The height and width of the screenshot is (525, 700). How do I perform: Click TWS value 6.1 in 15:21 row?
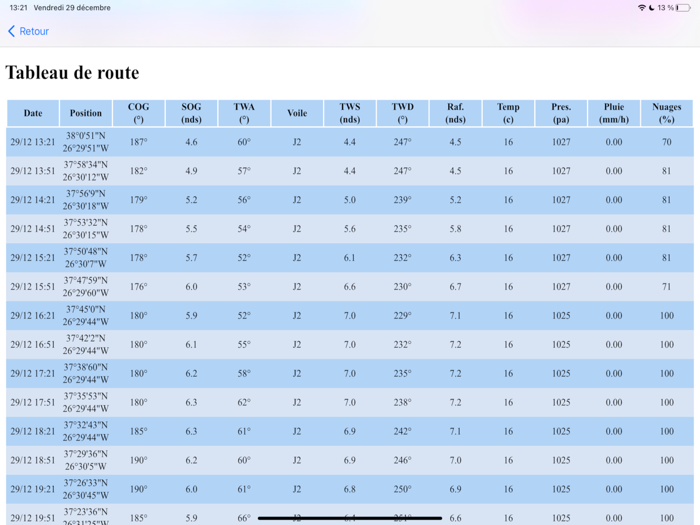pyautogui.click(x=350, y=258)
